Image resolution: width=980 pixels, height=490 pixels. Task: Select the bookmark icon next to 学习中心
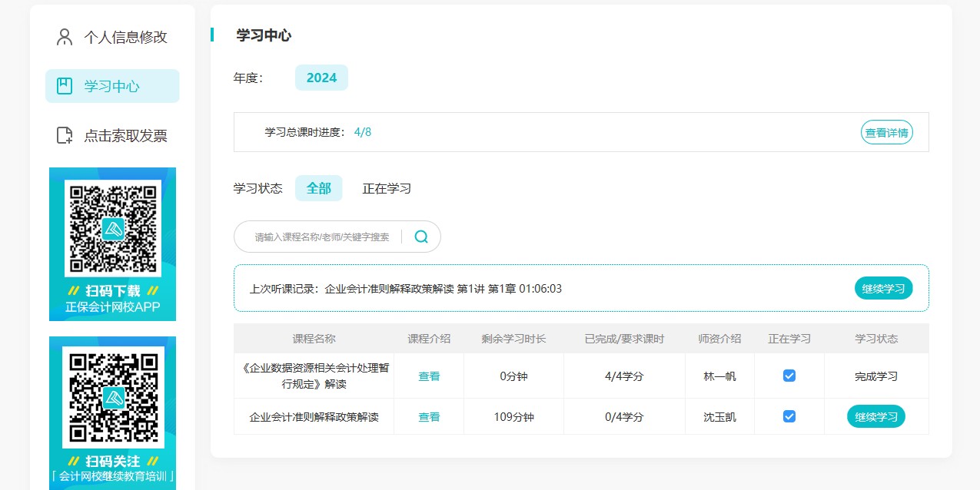click(x=65, y=86)
